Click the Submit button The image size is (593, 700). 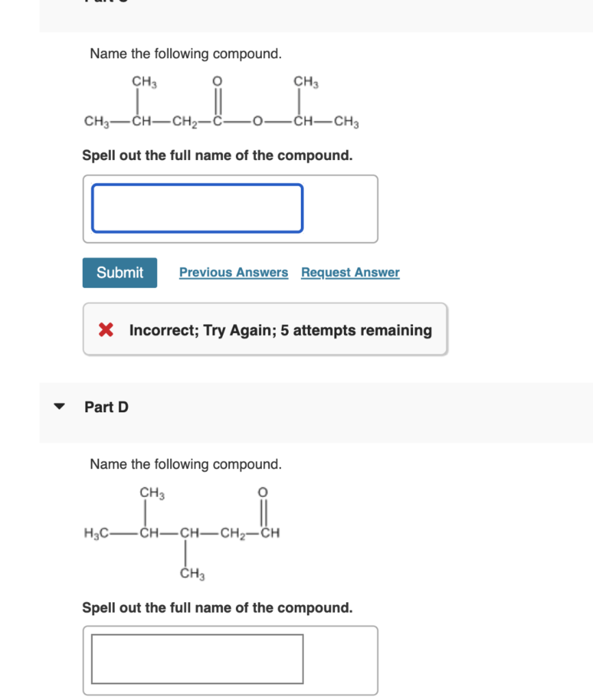(119, 272)
